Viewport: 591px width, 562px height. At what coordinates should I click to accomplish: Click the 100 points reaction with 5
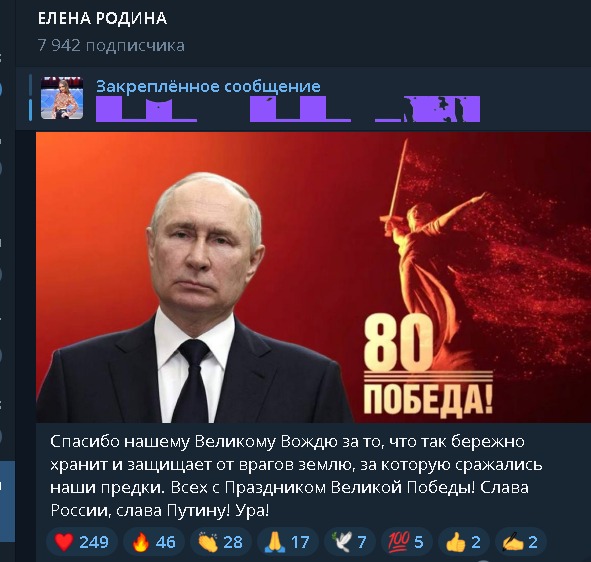[407, 542]
